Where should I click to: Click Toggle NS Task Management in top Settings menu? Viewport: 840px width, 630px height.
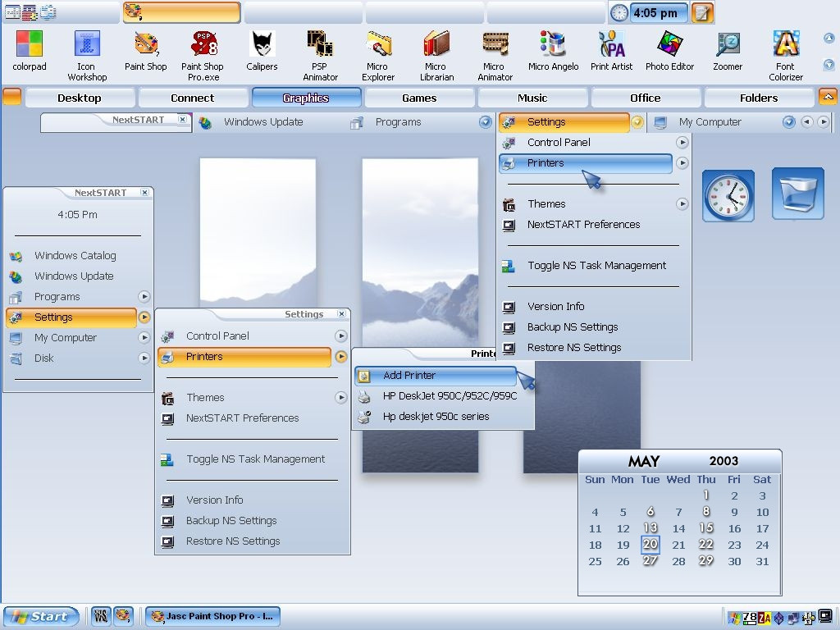point(596,265)
